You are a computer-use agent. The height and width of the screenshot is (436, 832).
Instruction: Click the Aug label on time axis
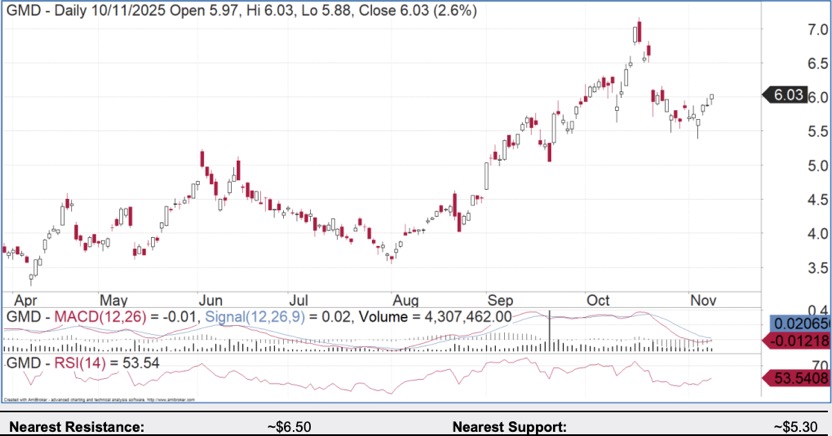tap(404, 299)
